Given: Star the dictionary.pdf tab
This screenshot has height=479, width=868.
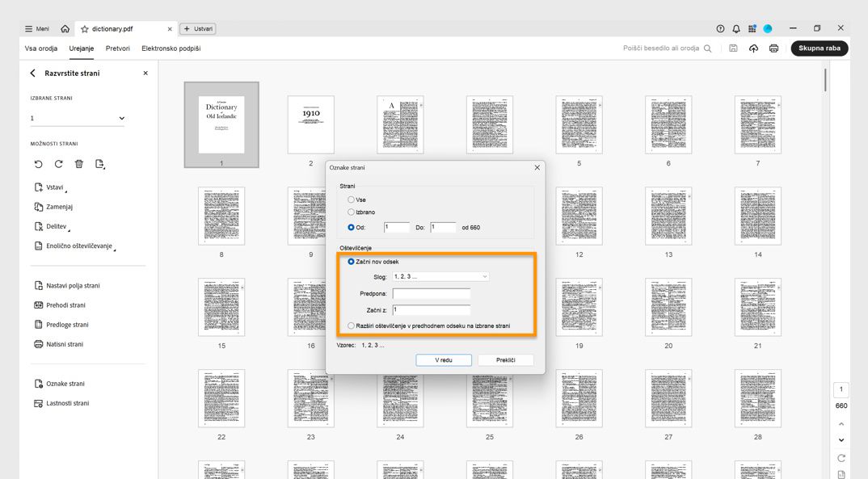Looking at the screenshot, I should coord(85,29).
